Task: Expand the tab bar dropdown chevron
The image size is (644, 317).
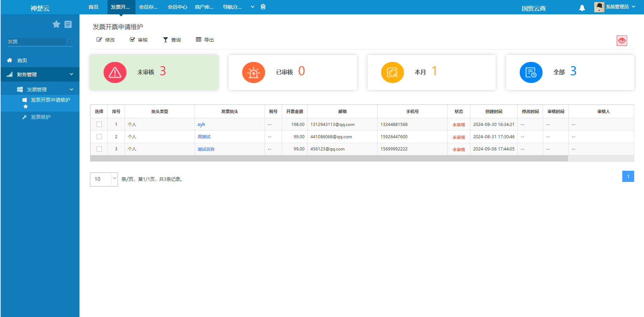Action: pyautogui.click(x=253, y=7)
